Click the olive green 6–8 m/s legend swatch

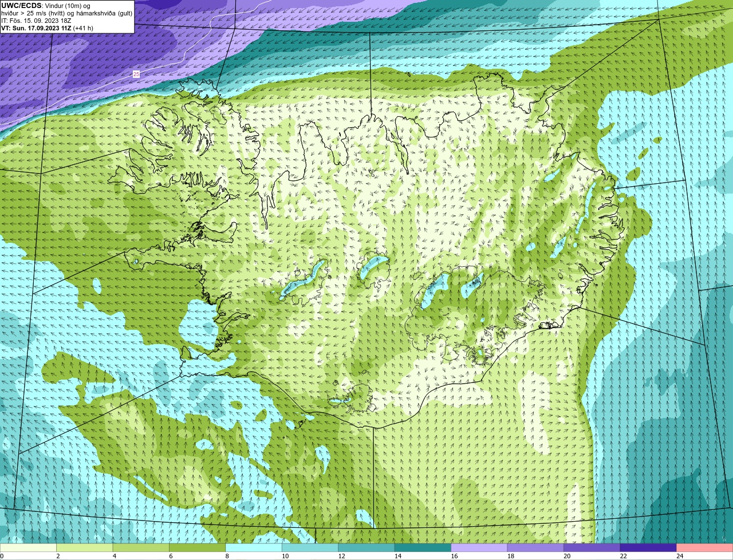[198, 548]
